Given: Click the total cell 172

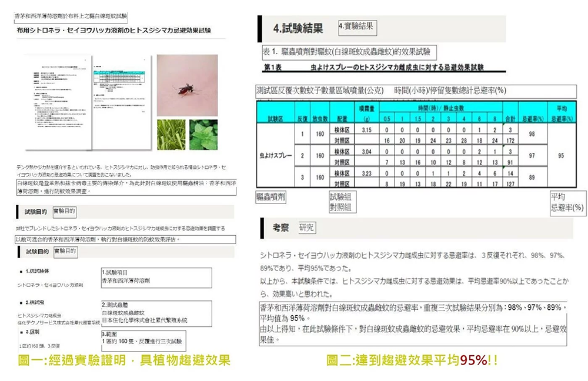Looking at the screenshot, I should (x=510, y=141).
